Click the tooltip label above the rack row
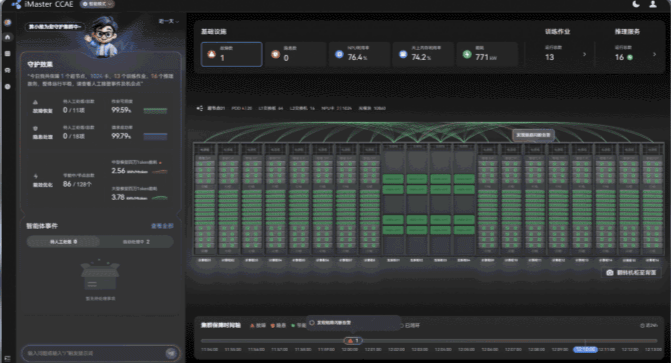 [533, 135]
